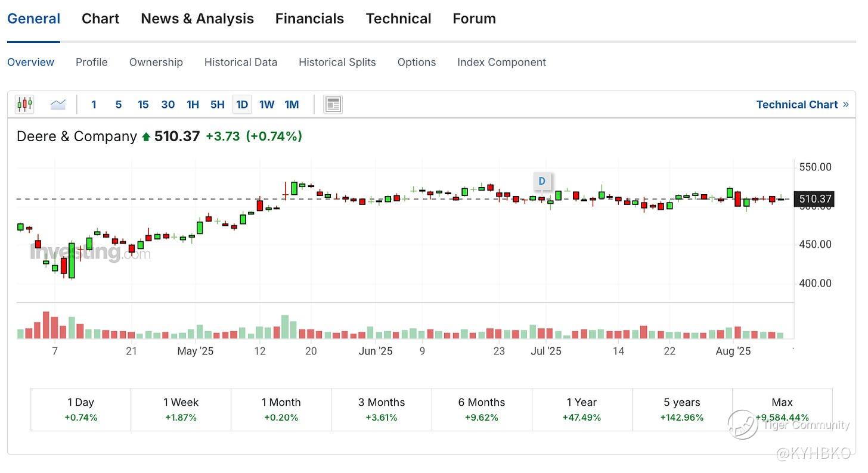This screenshot has width=868, height=473.
Task: Open the Index Component sub-tab
Action: click(501, 62)
